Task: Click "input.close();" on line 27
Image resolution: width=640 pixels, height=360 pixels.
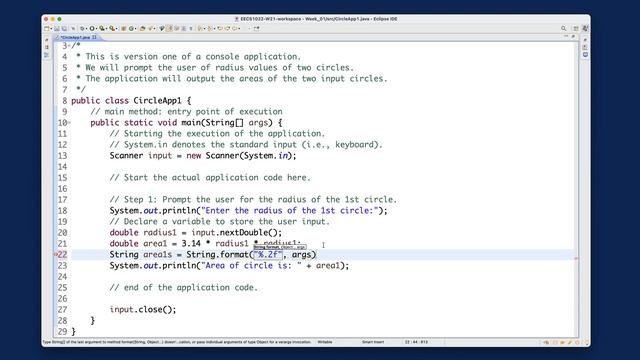Action: point(143,309)
